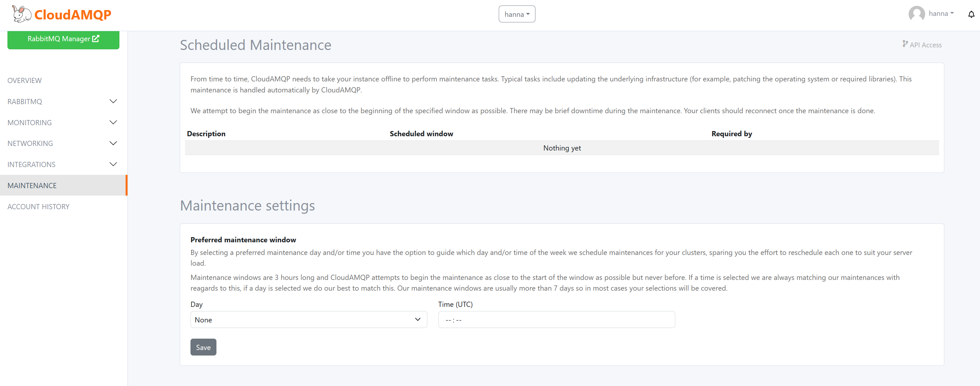Expand the MONITORING sidebar section chevron
The height and width of the screenshot is (386, 980).
click(x=113, y=123)
